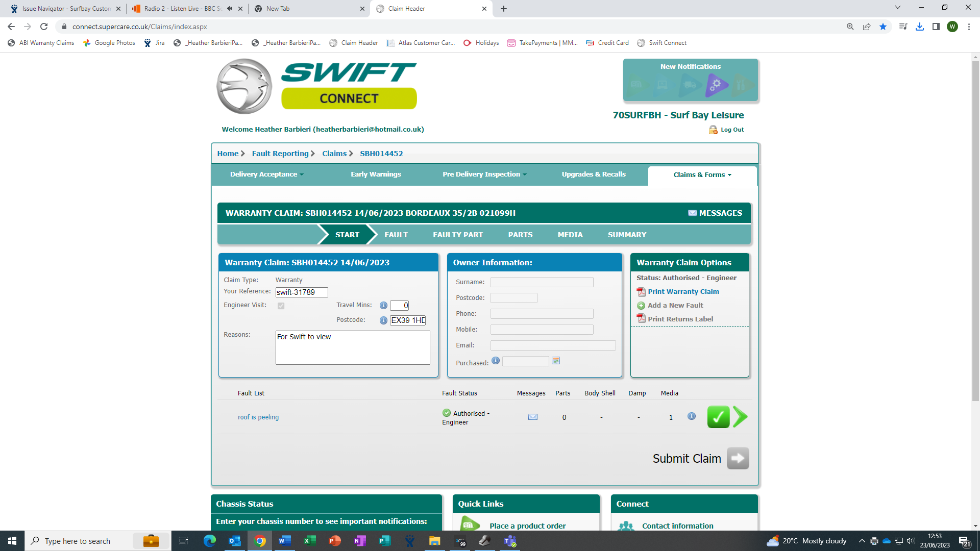This screenshot has height=551, width=980.
Task: Open Excel from the Windows taskbar
Action: 309,541
